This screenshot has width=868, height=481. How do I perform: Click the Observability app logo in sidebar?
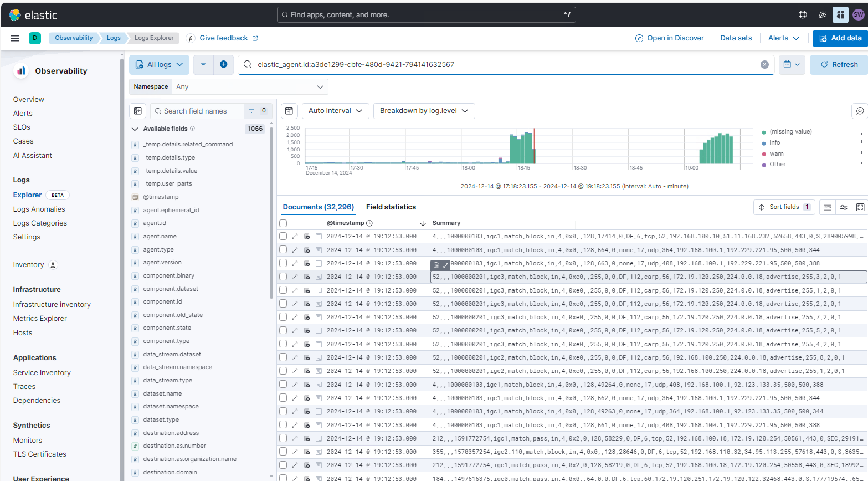click(22, 71)
